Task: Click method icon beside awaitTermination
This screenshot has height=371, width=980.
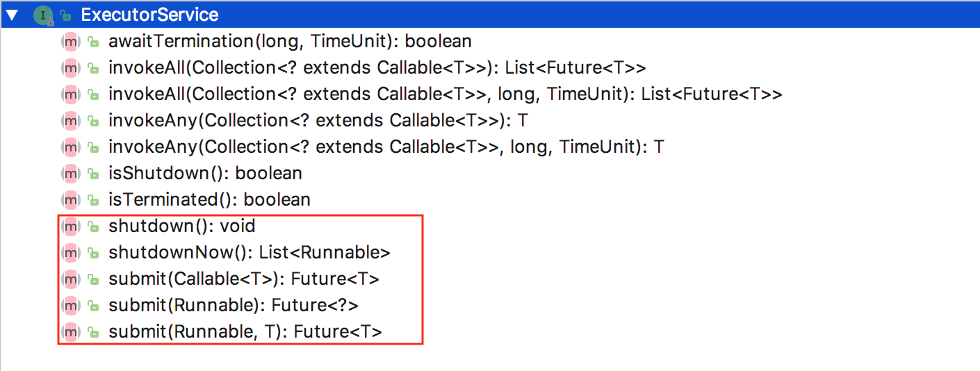Action: point(70,42)
